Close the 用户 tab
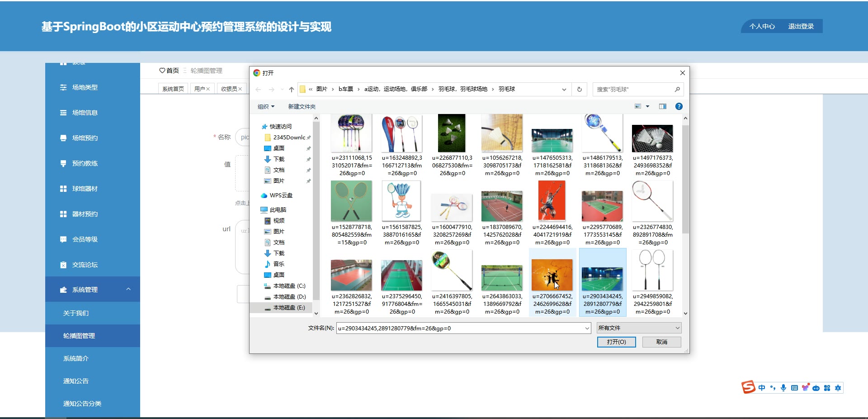Viewport: 868px width, 419px height. coord(208,89)
